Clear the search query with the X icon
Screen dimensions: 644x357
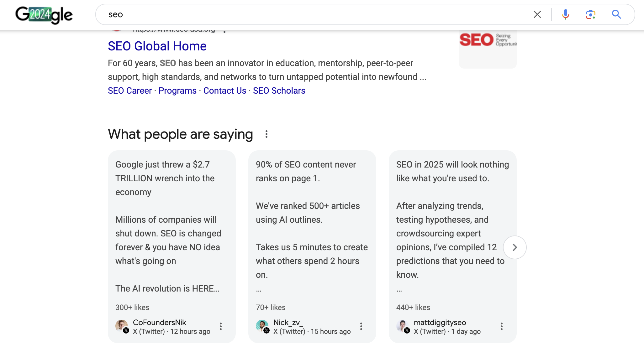[537, 14]
